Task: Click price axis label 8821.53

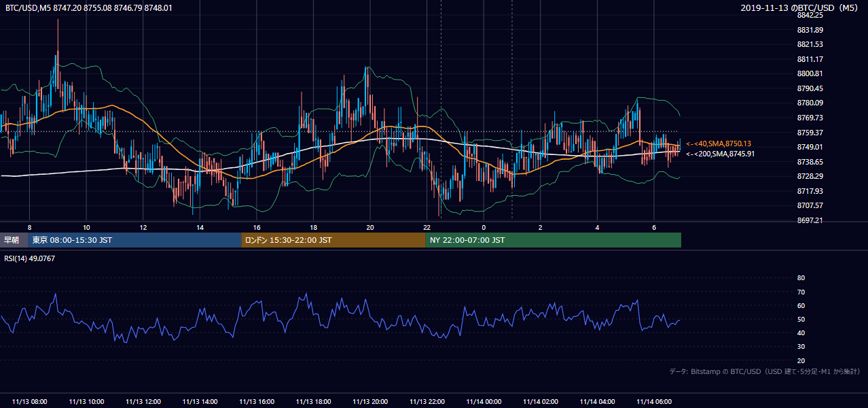Action: pos(810,44)
